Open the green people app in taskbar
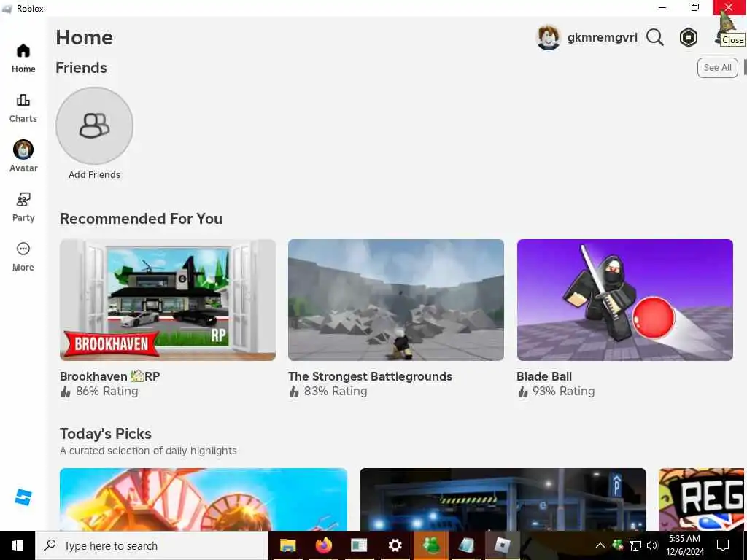 (x=430, y=545)
